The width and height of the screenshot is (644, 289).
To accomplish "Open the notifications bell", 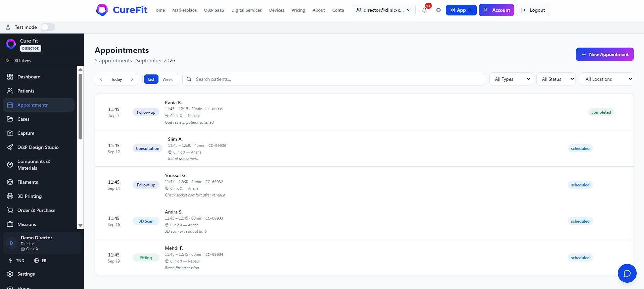I will (x=424, y=10).
